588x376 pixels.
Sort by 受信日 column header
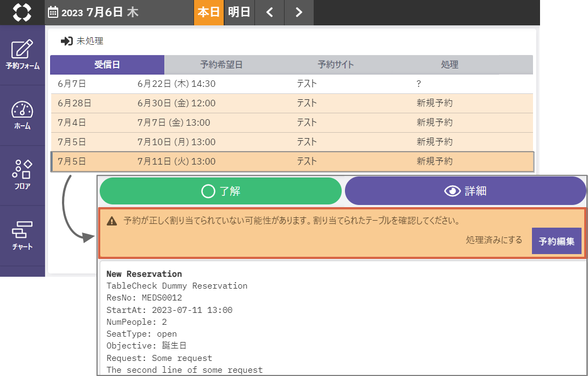(x=107, y=65)
